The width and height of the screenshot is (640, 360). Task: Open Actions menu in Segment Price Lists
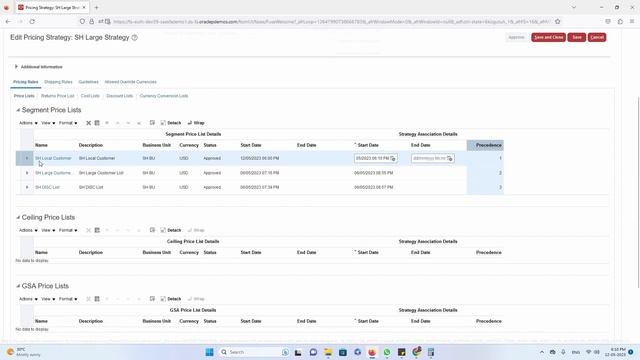(x=28, y=123)
